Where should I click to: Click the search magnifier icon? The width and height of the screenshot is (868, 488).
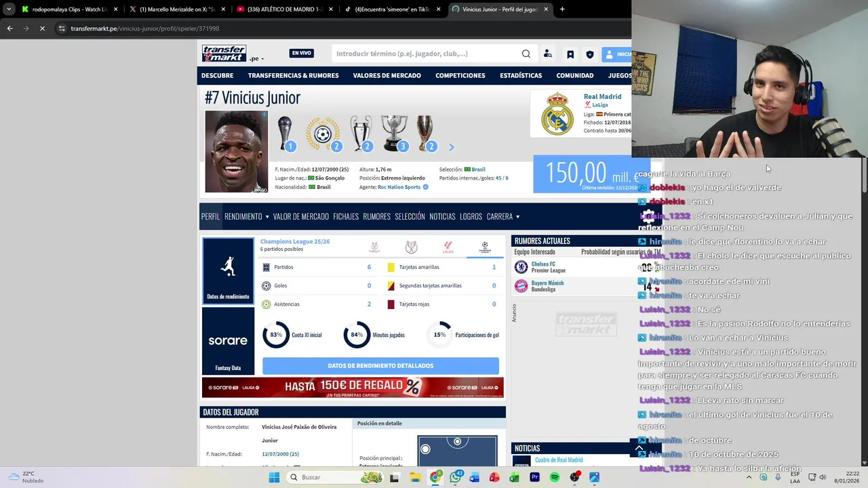(x=526, y=54)
